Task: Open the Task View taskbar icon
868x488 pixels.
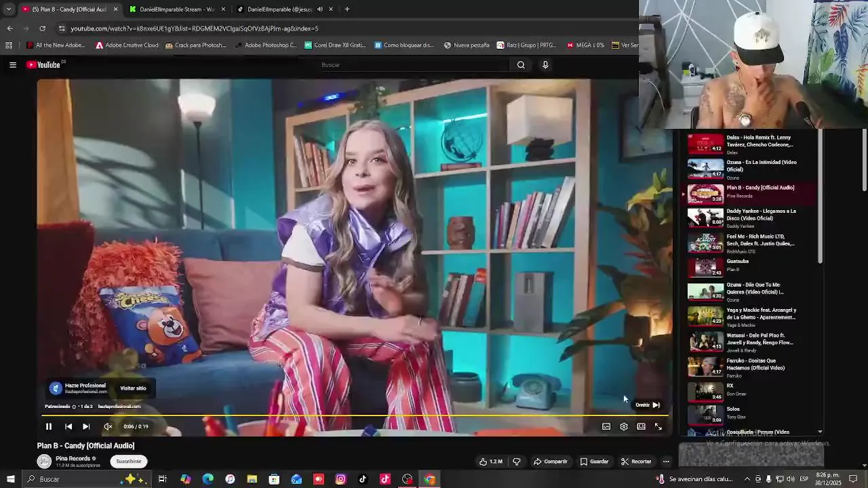Action: pos(163,479)
